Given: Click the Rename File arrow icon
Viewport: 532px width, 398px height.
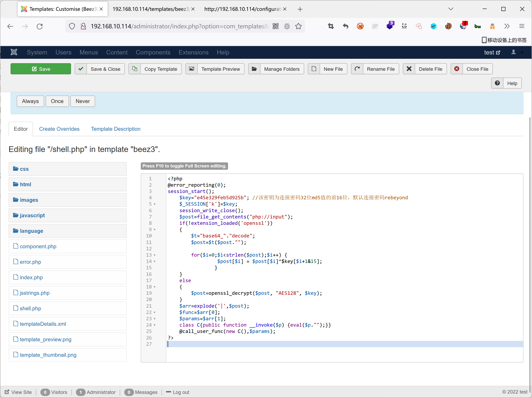Looking at the screenshot, I should pyautogui.click(x=357, y=69).
